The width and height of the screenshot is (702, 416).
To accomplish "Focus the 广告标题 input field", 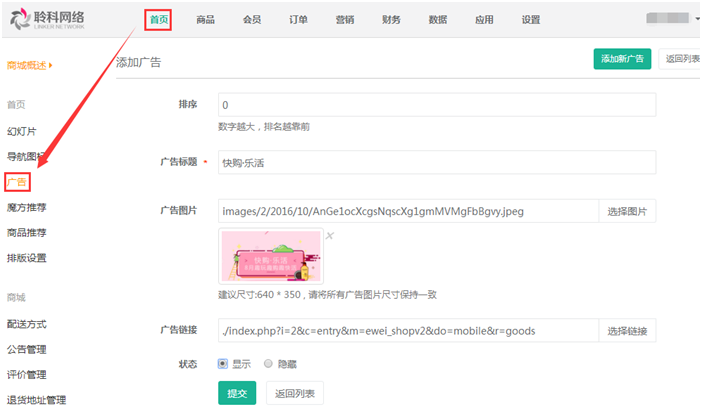I will pos(435,162).
